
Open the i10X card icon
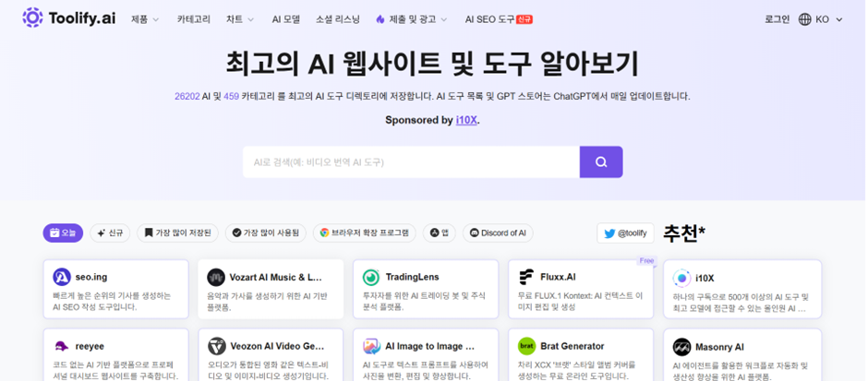click(x=681, y=278)
